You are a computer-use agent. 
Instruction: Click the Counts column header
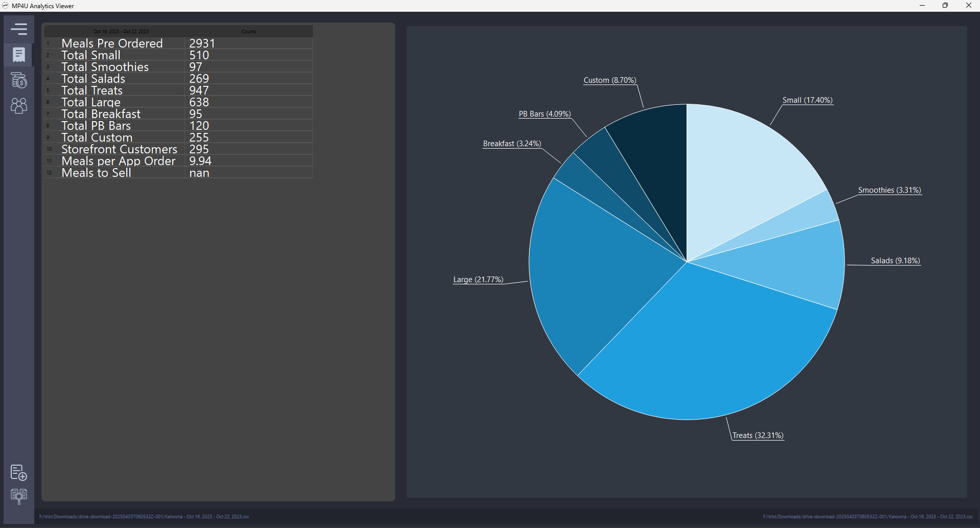coord(248,31)
